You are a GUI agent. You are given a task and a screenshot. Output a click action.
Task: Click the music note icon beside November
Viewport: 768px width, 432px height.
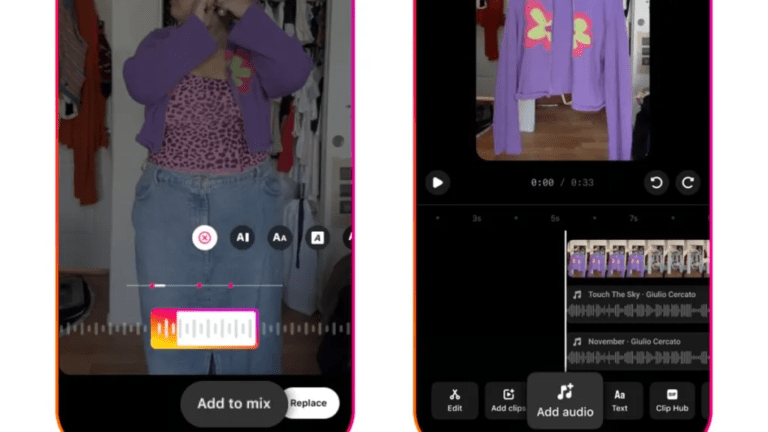coord(577,341)
